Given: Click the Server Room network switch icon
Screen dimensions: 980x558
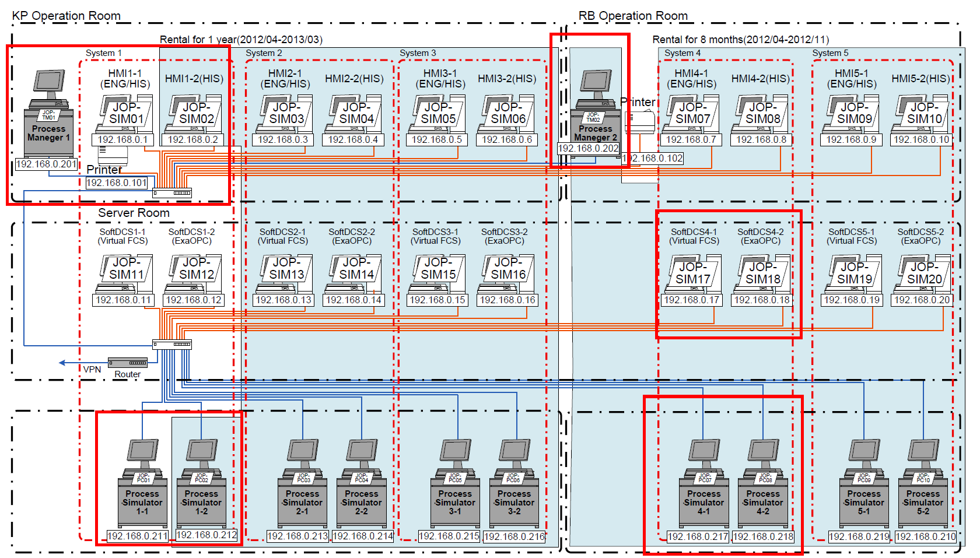Looking at the screenshot, I should (172, 345).
